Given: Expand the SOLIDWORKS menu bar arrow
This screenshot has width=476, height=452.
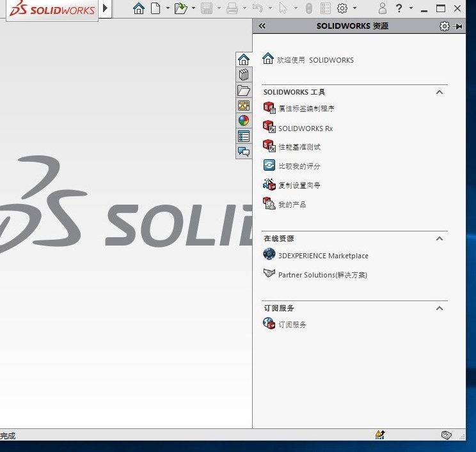Looking at the screenshot, I should (106, 9).
